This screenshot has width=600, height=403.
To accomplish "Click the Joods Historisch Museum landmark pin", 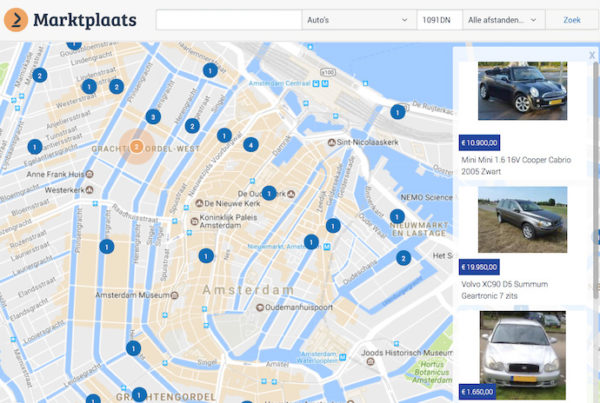I will (x=370, y=362).
